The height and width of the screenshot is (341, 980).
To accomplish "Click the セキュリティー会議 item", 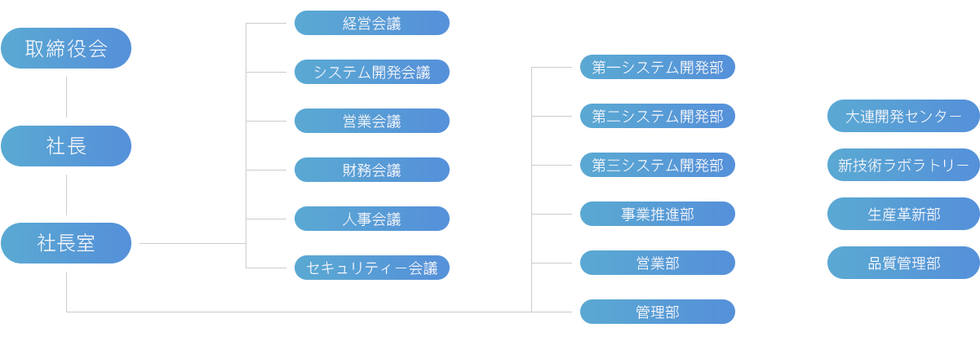I will (371, 268).
